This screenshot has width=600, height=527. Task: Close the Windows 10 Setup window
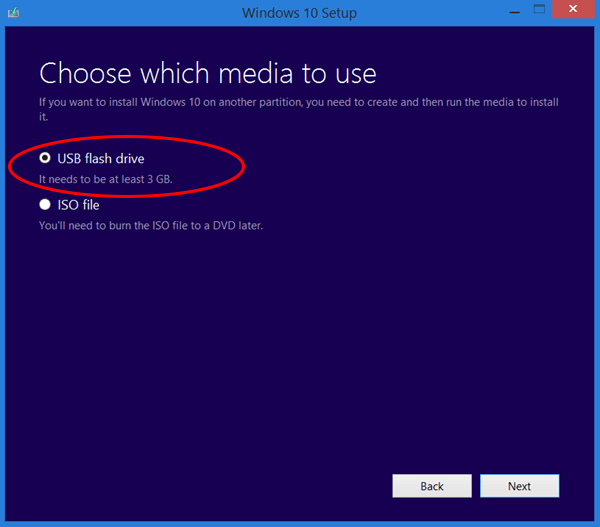(x=573, y=9)
